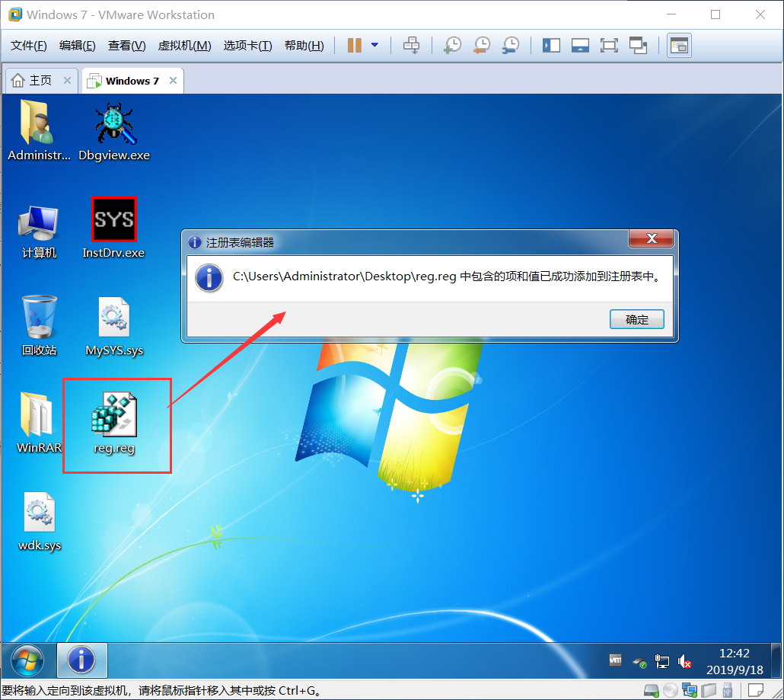The width and height of the screenshot is (784, 700).
Task: Open the 文件(F) menu
Action: (x=28, y=46)
